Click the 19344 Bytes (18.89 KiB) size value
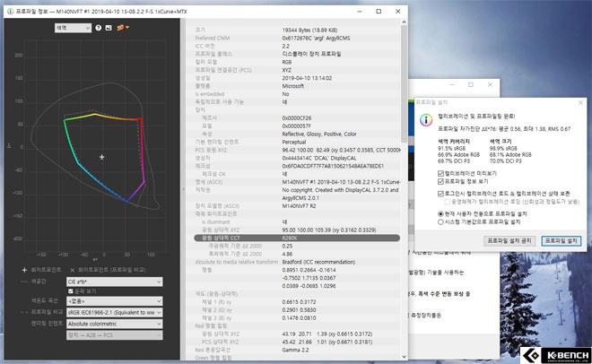This screenshot has height=364, width=592. [x=309, y=30]
